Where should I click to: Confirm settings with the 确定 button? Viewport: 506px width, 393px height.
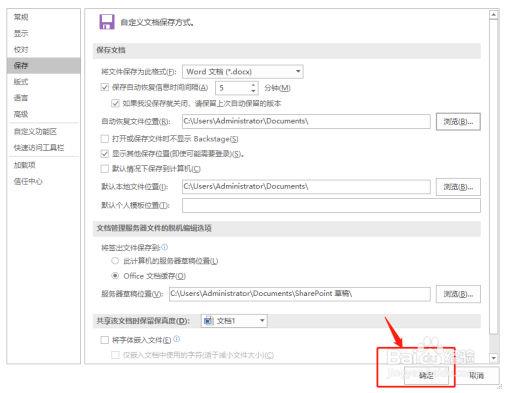click(426, 376)
